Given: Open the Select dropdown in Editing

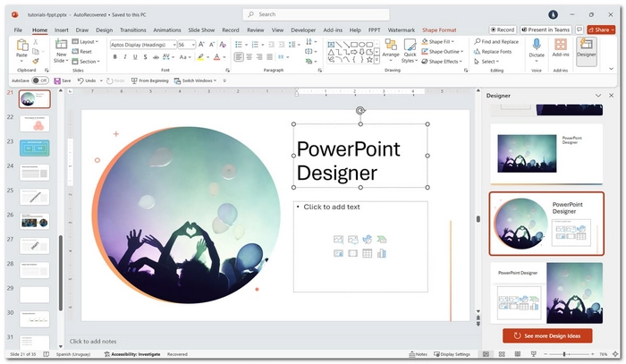Looking at the screenshot, I should 486,62.
